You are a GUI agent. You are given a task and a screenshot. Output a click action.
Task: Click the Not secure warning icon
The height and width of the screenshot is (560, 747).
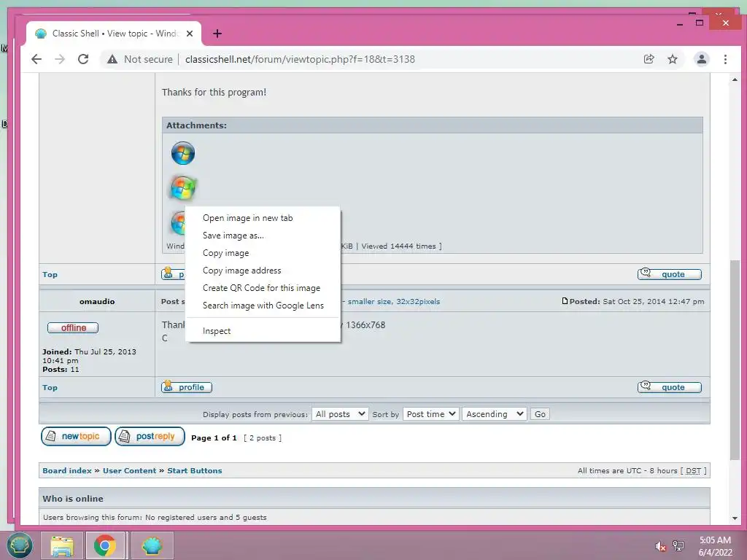[x=112, y=59]
